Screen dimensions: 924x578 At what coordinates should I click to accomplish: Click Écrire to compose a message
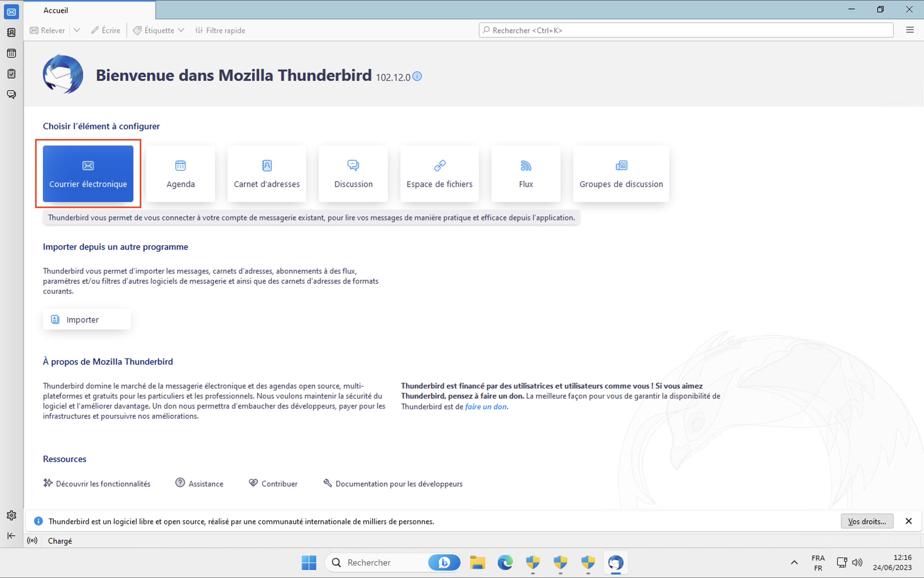(106, 30)
